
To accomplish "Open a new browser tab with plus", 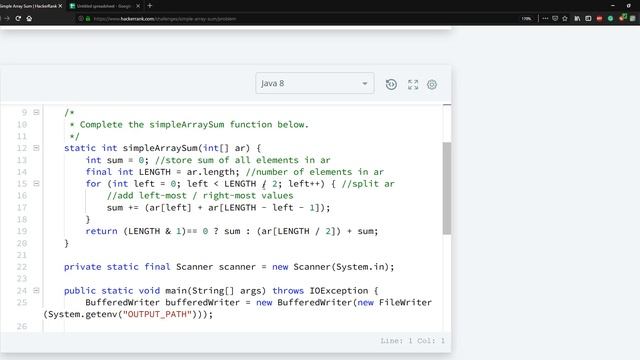I will [150, 6].
